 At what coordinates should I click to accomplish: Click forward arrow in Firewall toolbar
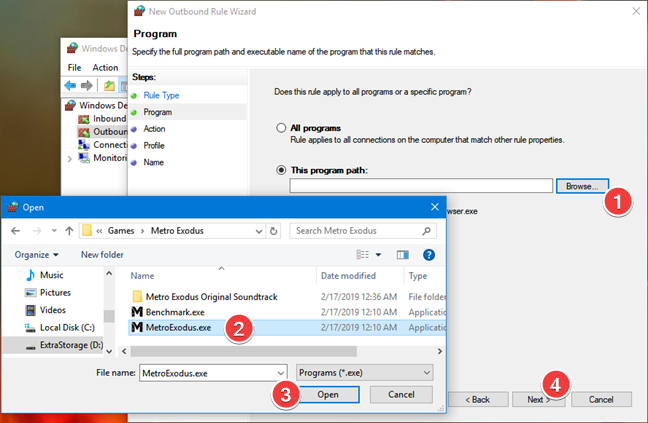tap(87, 86)
